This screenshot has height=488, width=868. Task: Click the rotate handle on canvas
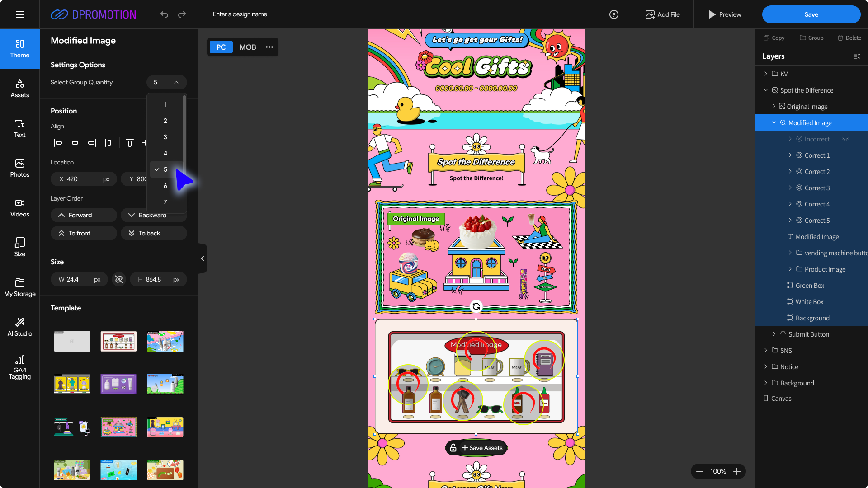pyautogui.click(x=476, y=306)
